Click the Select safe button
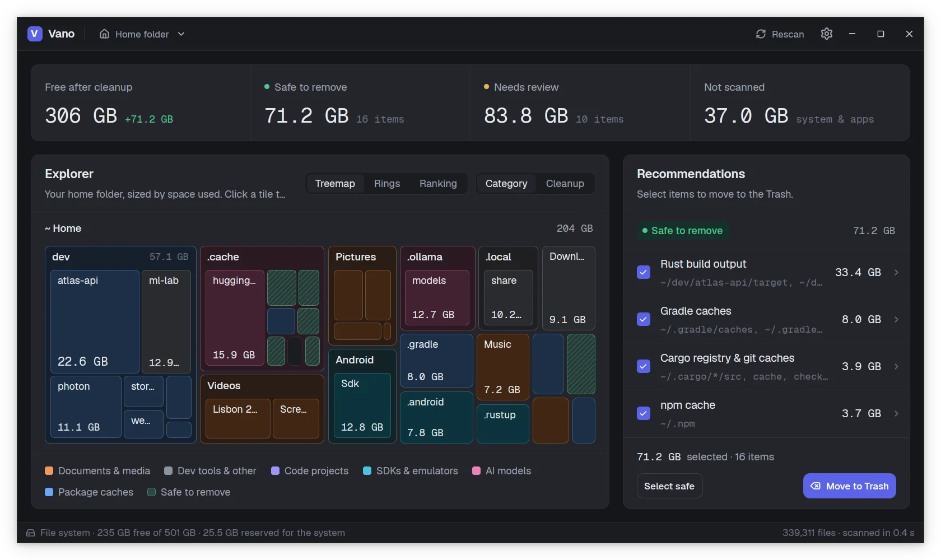 (669, 486)
